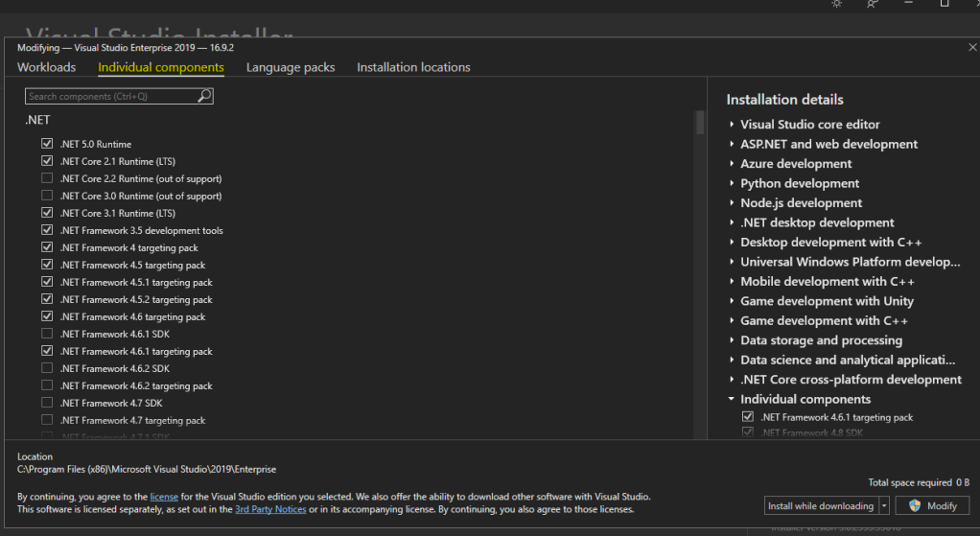The height and width of the screenshot is (536, 980).
Task: Click the sun-shaped theme icon in the title bar
Action: pyautogui.click(x=836, y=4)
